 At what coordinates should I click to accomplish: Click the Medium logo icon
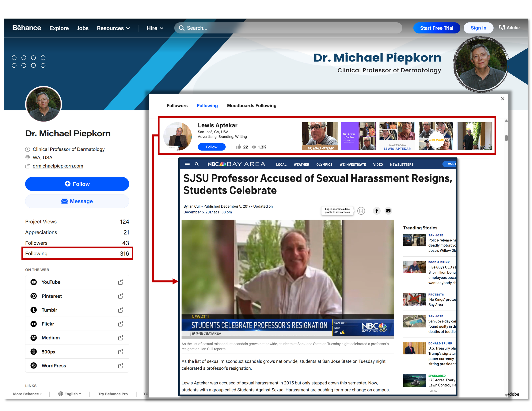coord(34,338)
